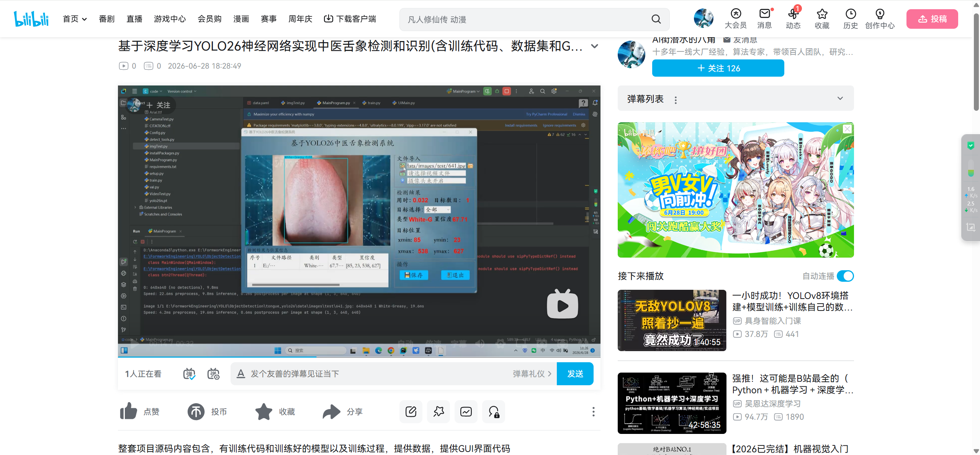980x455 pixels.
Task: Go to the bilibili home logo
Action: (31, 19)
